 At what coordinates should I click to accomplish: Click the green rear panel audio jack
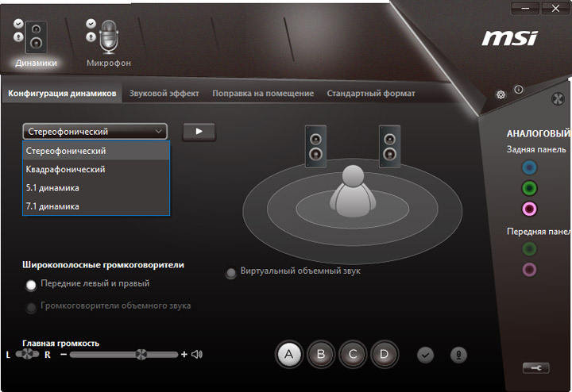529,188
